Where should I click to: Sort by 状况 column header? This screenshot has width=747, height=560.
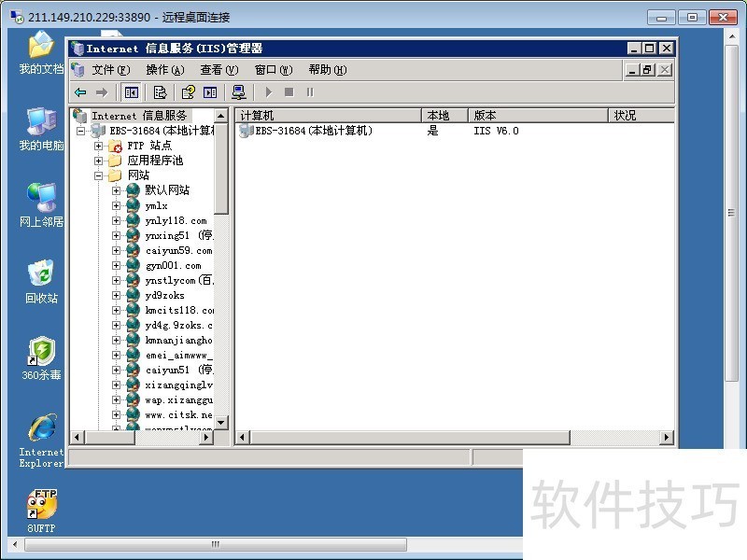(641, 115)
